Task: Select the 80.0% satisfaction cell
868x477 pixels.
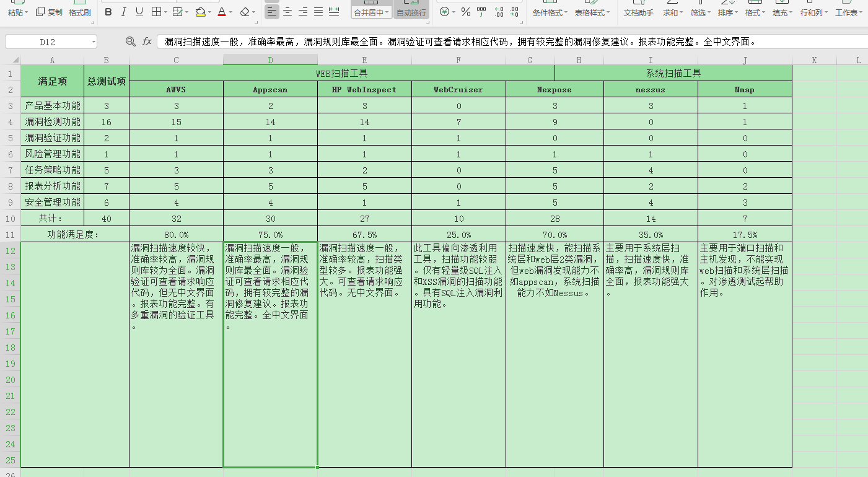Action: pyautogui.click(x=176, y=234)
